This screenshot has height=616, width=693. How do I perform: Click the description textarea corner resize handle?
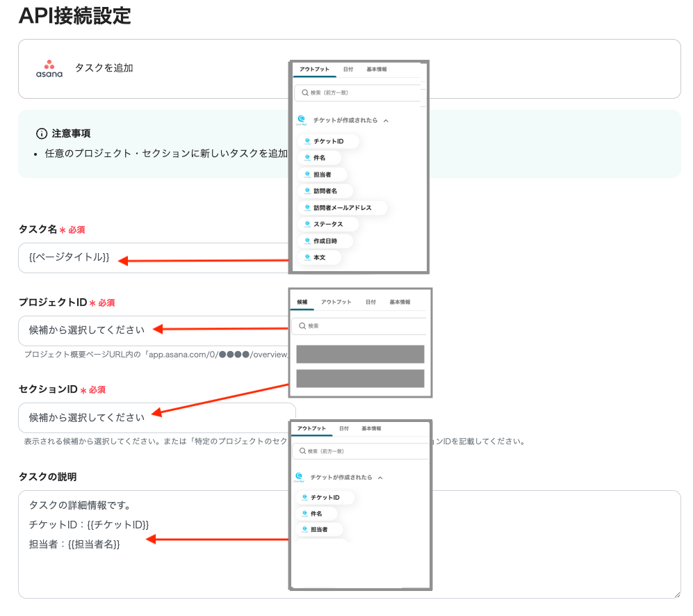point(677,594)
